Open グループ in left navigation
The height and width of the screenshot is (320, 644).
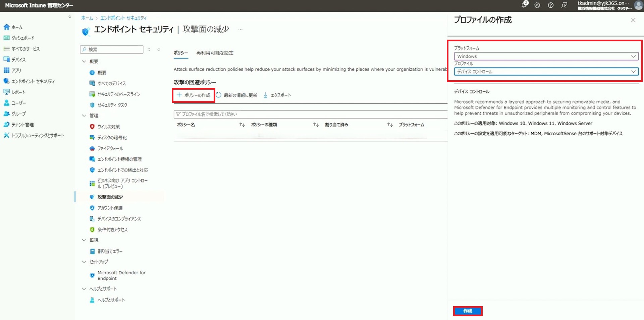point(14,113)
